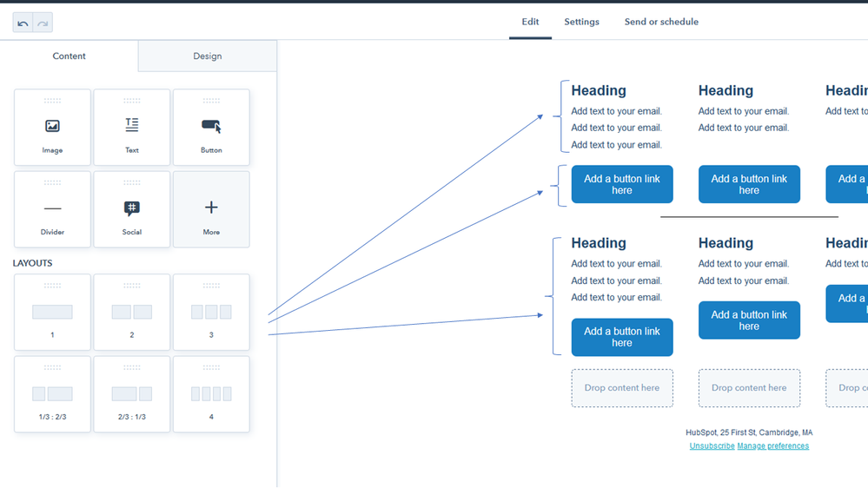
Task: Click the undo arrow button
Action: tap(23, 23)
